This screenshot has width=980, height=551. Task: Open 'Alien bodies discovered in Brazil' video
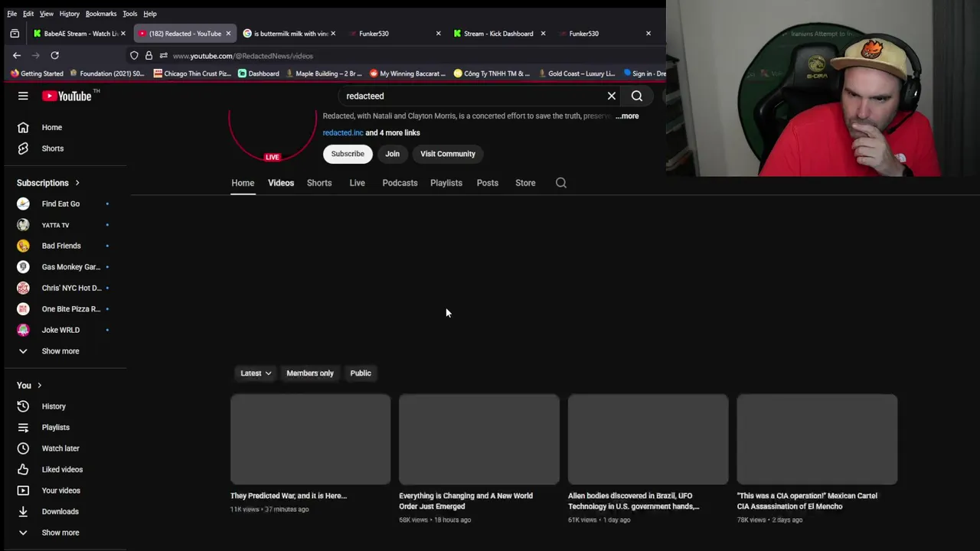pyautogui.click(x=633, y=501)
